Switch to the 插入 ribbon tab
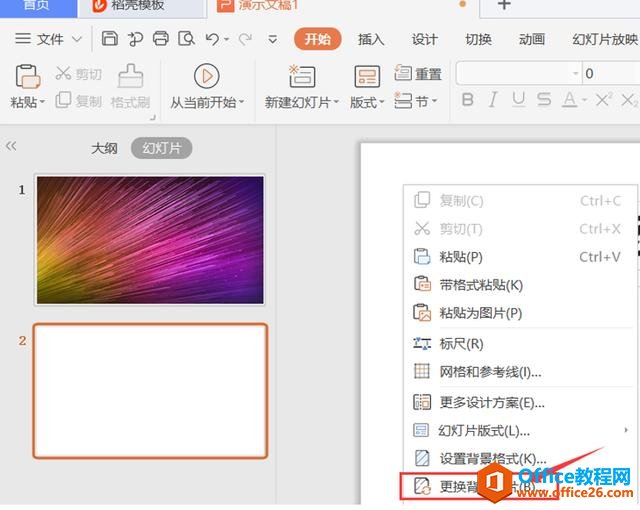 tap(371, 39)
